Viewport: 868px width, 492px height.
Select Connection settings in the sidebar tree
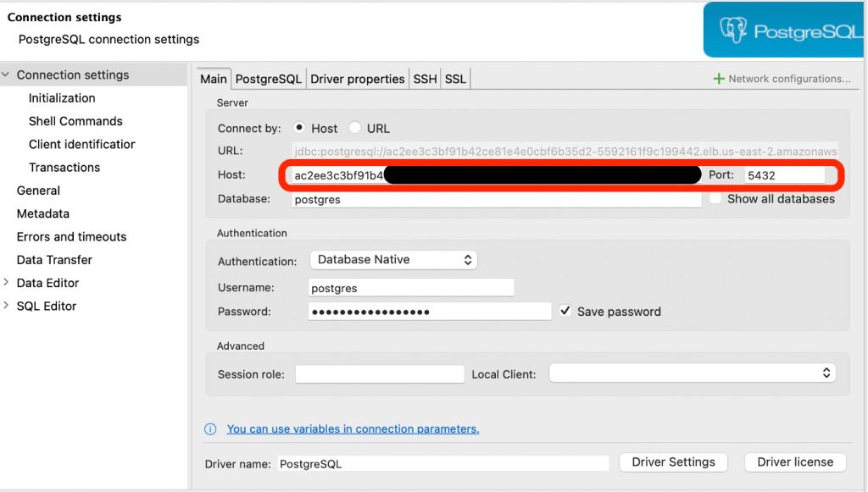(73, 75)
